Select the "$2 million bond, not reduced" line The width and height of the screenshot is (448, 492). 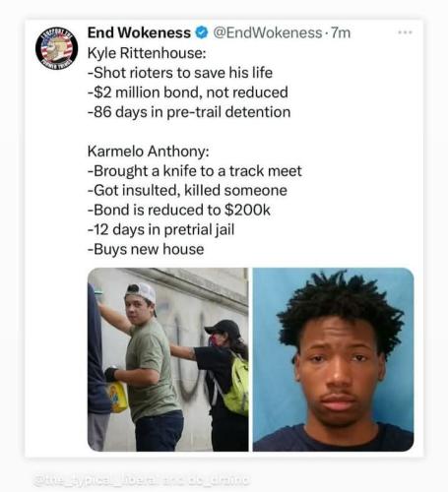tap(188, 92)
